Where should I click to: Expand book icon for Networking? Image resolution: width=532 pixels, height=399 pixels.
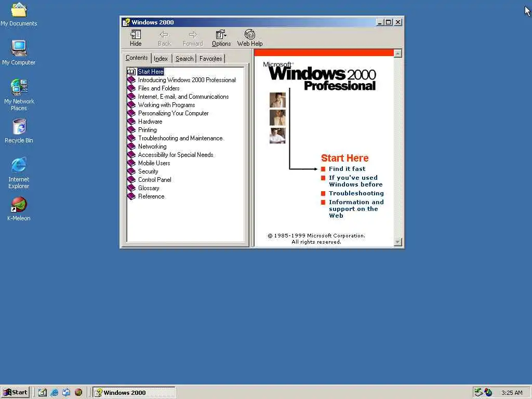pyautogui.click(x=131, y=147)
